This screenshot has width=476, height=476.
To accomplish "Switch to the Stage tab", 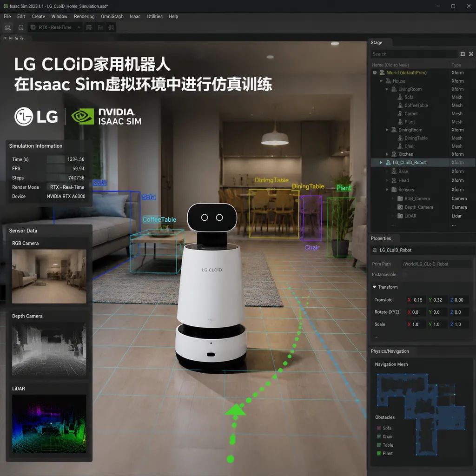I will [377, 42].
